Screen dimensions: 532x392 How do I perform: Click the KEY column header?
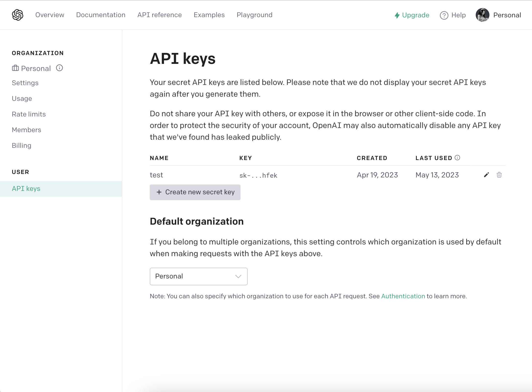point(246,158)
